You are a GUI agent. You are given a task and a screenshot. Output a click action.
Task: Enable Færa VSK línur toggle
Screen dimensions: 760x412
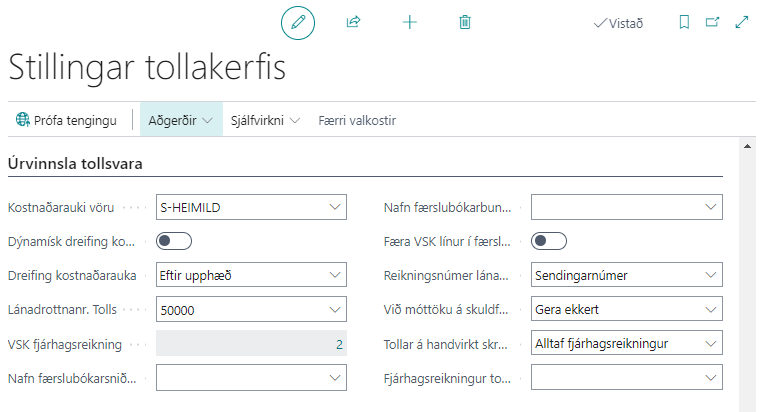[x=549, y=241]
